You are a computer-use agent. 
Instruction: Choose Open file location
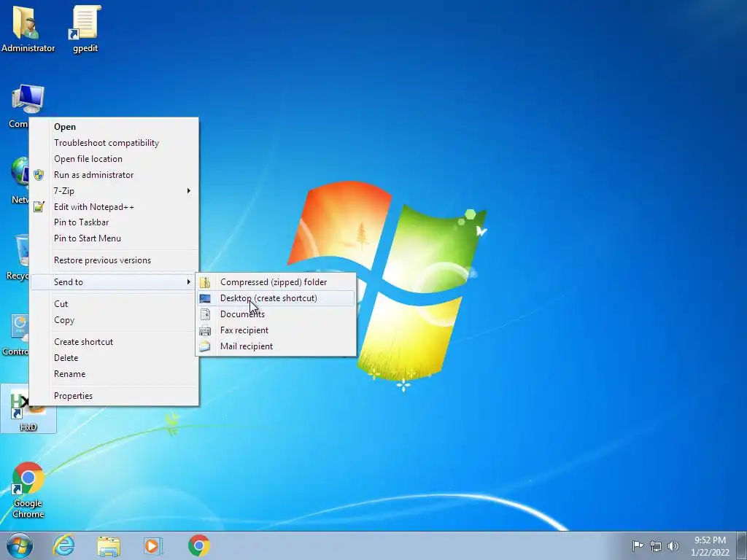[x=115, y=158]
